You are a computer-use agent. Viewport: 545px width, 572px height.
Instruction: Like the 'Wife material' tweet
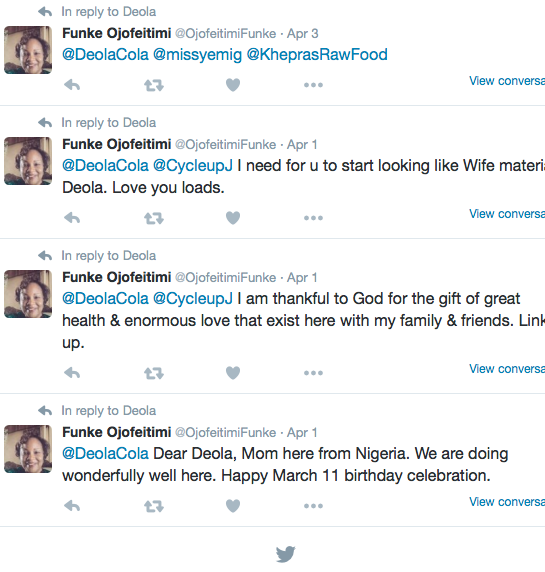(233, 218)
